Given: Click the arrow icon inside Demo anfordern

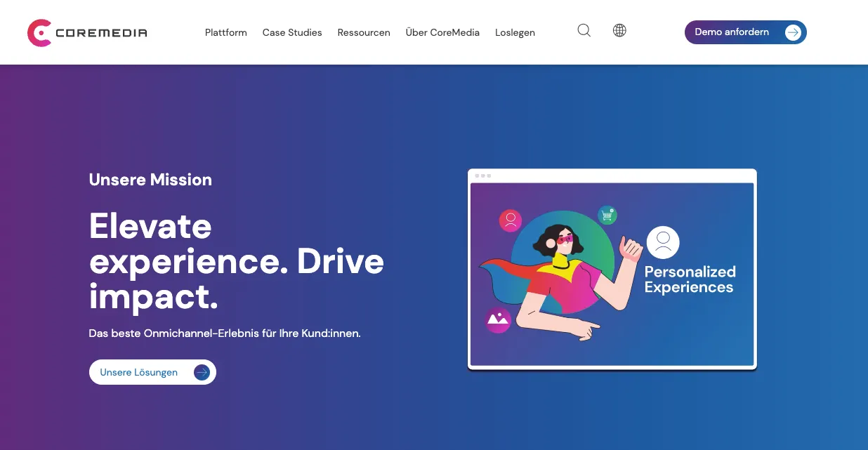Looking at the screenshot, I should coord(793,32).
